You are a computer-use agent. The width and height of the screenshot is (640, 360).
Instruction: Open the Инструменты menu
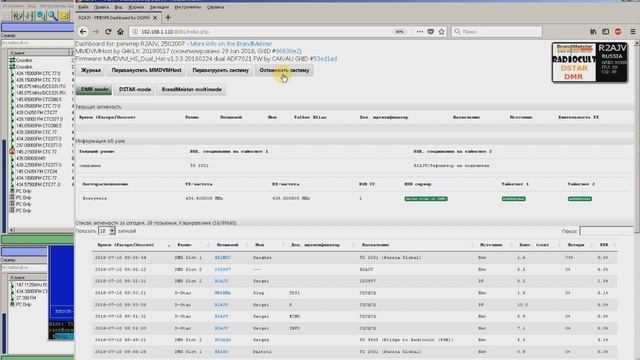(x=188, y=7)
